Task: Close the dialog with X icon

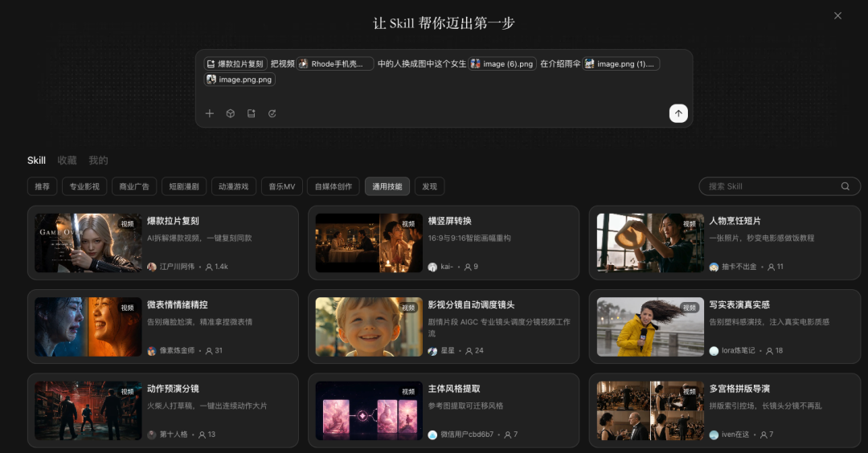Action: pyautogui.click(x=837, y=15)
